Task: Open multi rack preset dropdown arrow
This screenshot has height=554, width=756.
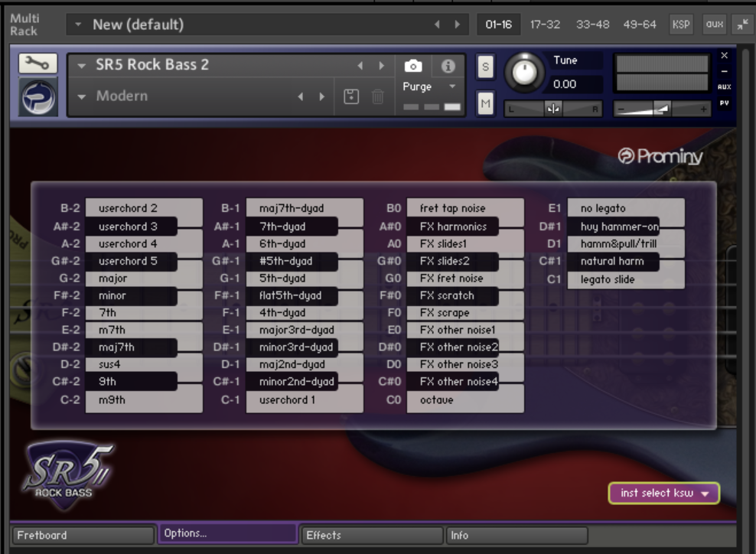Action: coord(77,24)
